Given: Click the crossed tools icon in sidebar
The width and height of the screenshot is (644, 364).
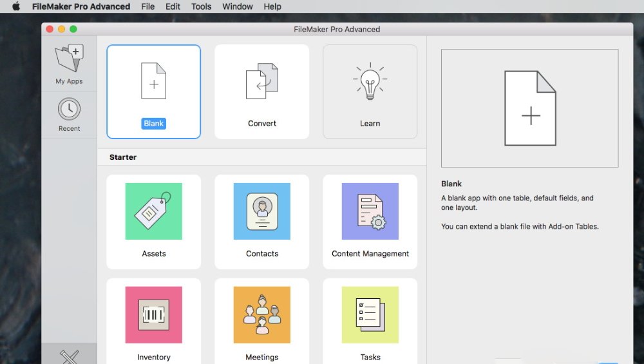Looking at the screenshot, I should [69, 356].
